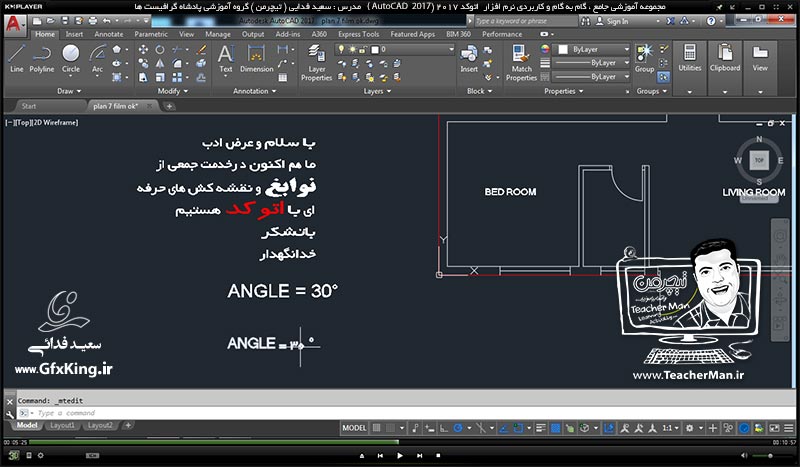The height and width of the screenshot is (467, 800).
Task: Expand the Modify panel
Action: pos(173,91)
